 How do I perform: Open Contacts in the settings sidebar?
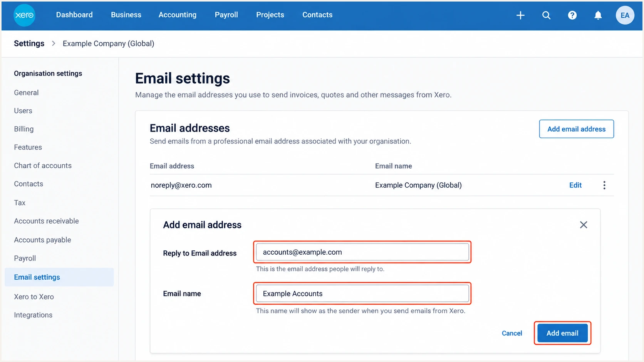(29, 184)
